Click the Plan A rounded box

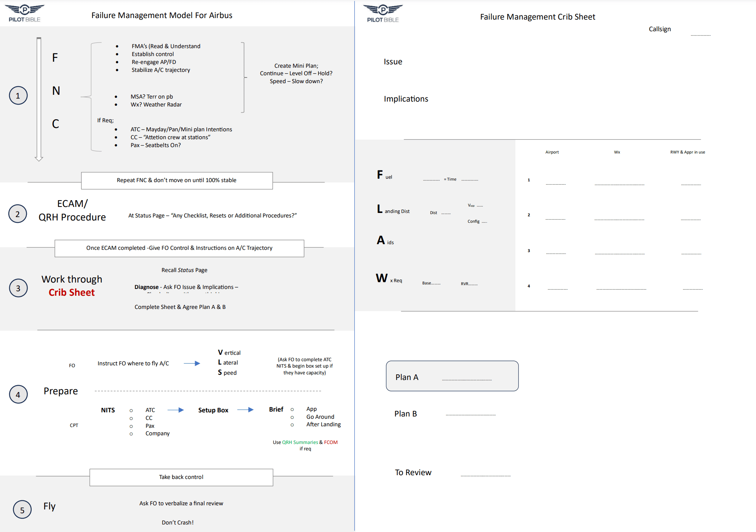[452, 376]
